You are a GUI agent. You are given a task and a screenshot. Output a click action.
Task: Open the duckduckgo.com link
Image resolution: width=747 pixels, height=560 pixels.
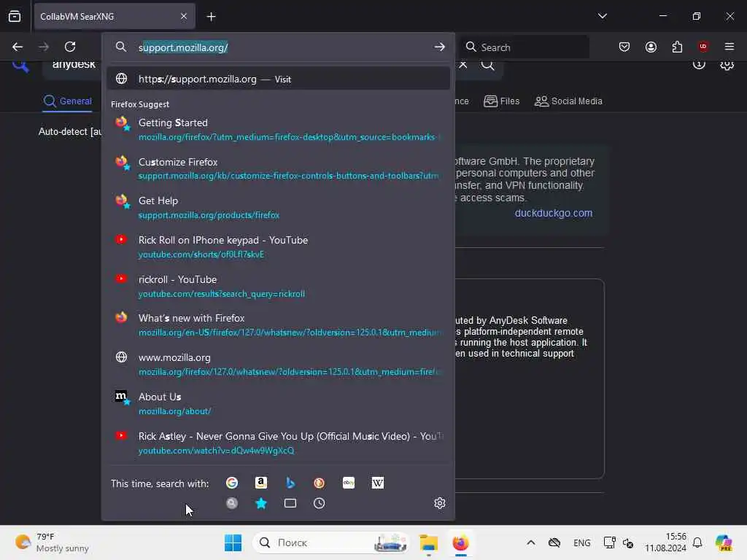554,213
